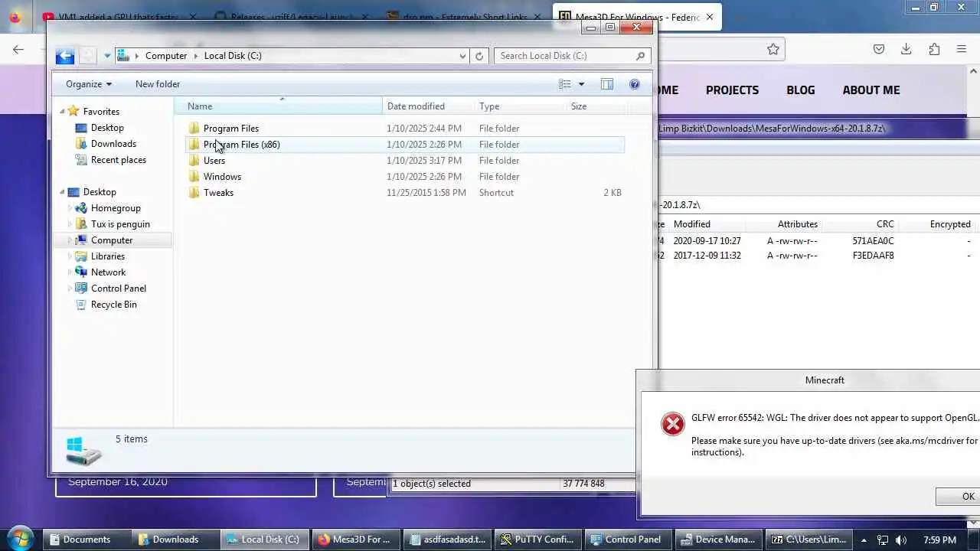Collapse the Favorites group in navigation pane
This screenshot has height=551, width=980.
tap(63, 112)
